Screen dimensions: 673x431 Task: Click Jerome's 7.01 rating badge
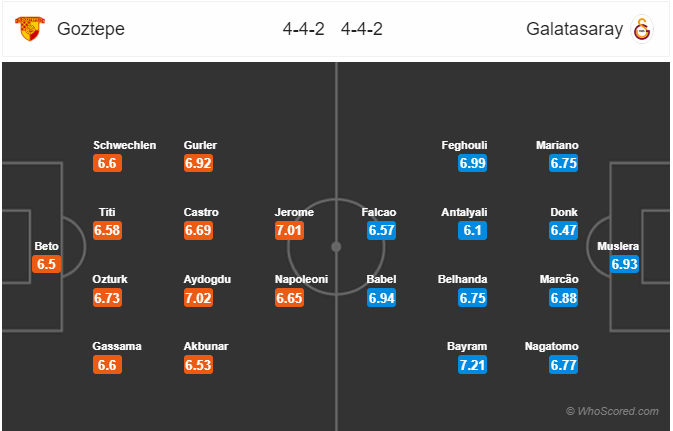tap(289, 230)
